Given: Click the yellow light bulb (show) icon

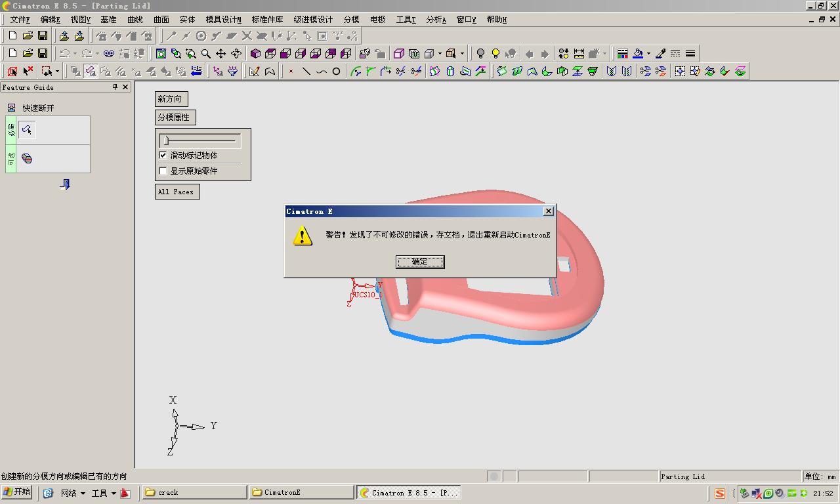Looking at the screenshot, I should [x=495, y=53].
